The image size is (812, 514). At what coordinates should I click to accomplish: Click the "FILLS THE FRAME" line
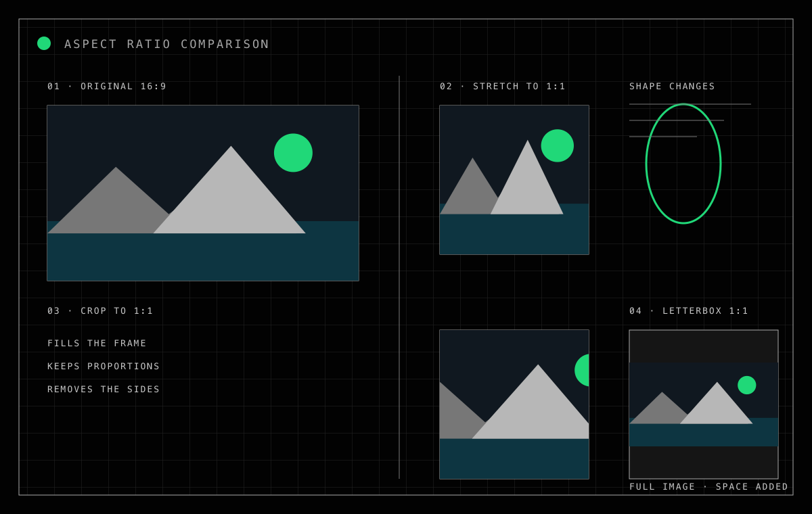click(97, 344)
